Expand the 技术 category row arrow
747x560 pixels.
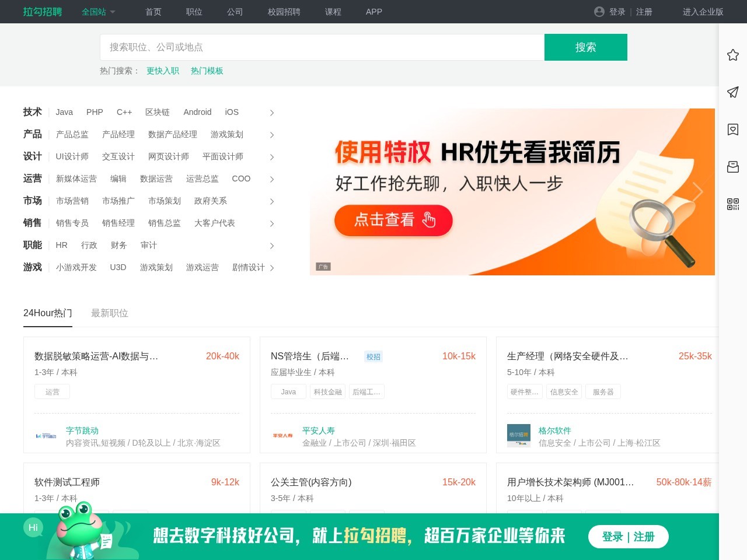click(271, 113)
